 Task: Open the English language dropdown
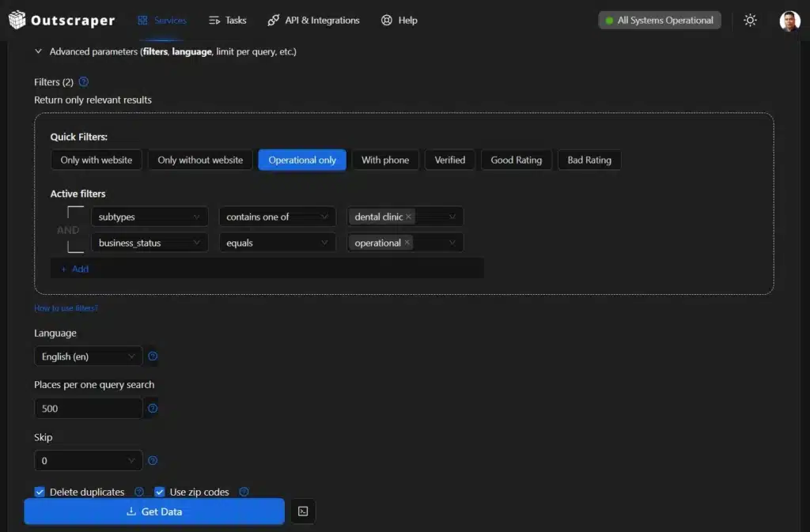pos(88,357)
